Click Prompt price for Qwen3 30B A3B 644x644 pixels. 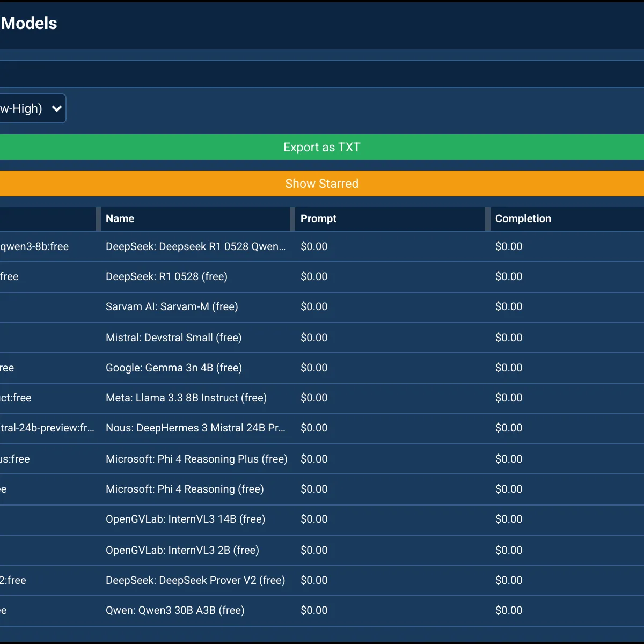[x=314, y=610]
